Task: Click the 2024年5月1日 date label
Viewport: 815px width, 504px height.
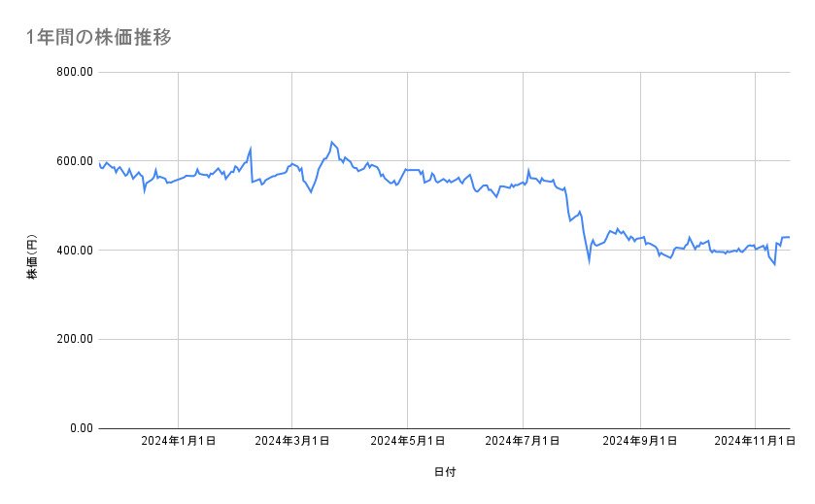Action: click(408, 441)
